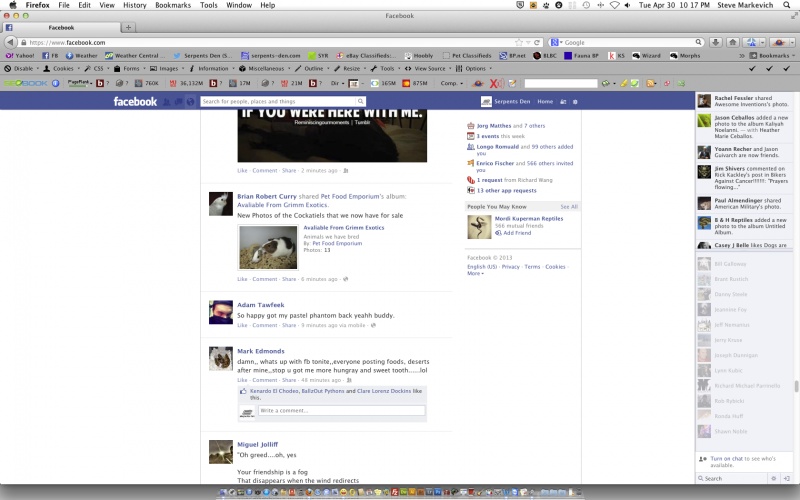Click the chat options gear icon
Viewport: 800px width, 500px height.
(773, 479)
